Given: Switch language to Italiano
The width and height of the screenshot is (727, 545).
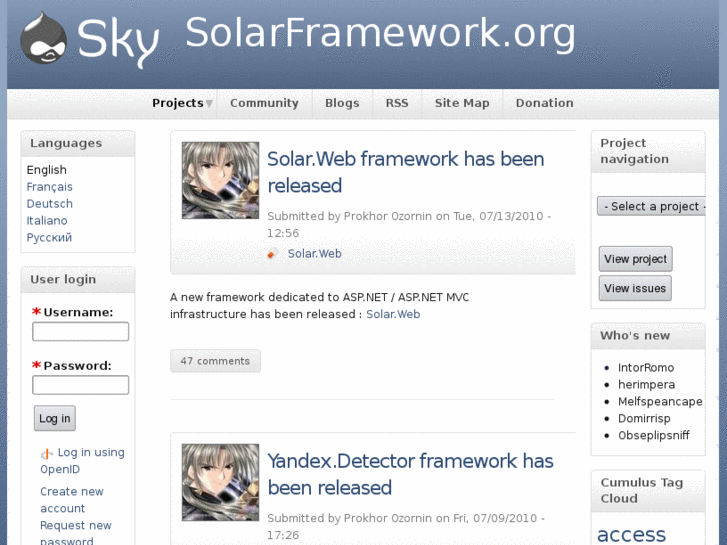Looking at the screenshot, I should 47,221.
